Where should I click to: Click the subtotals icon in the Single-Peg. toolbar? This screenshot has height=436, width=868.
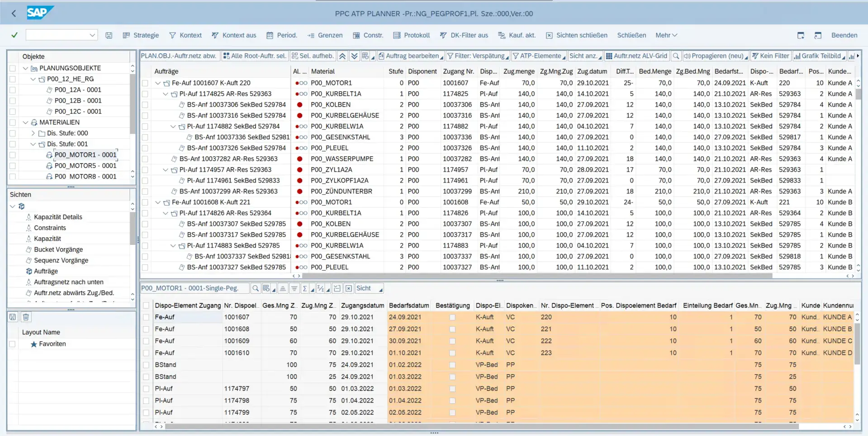coord(323,288)
